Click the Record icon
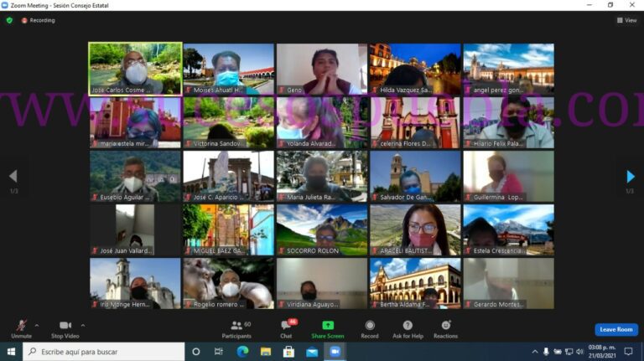 [370, 327]
